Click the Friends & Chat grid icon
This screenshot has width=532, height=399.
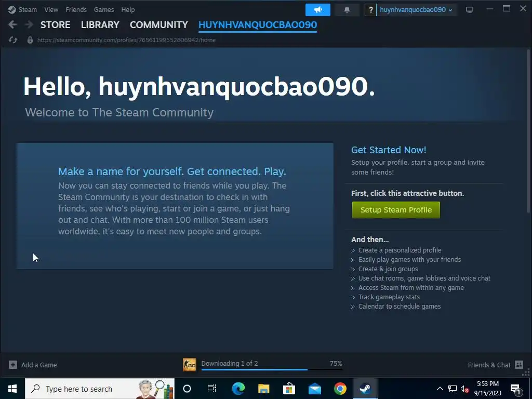519,365
